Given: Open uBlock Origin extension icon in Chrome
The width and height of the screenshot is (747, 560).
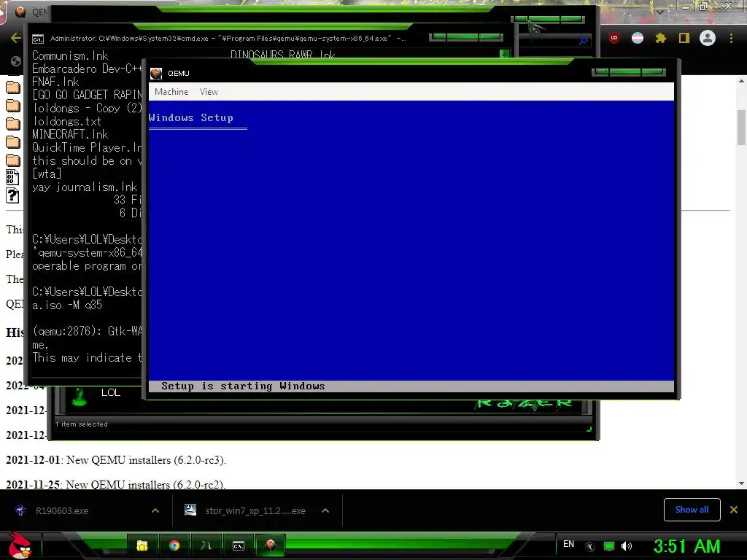Looking at the screenshot, I should tap(614, 38).
